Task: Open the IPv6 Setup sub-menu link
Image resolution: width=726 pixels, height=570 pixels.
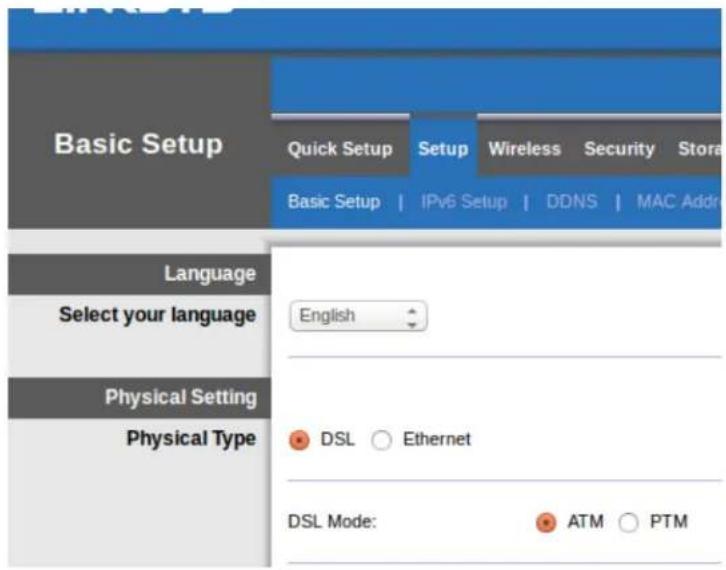Action: click(x=464, y=201)
